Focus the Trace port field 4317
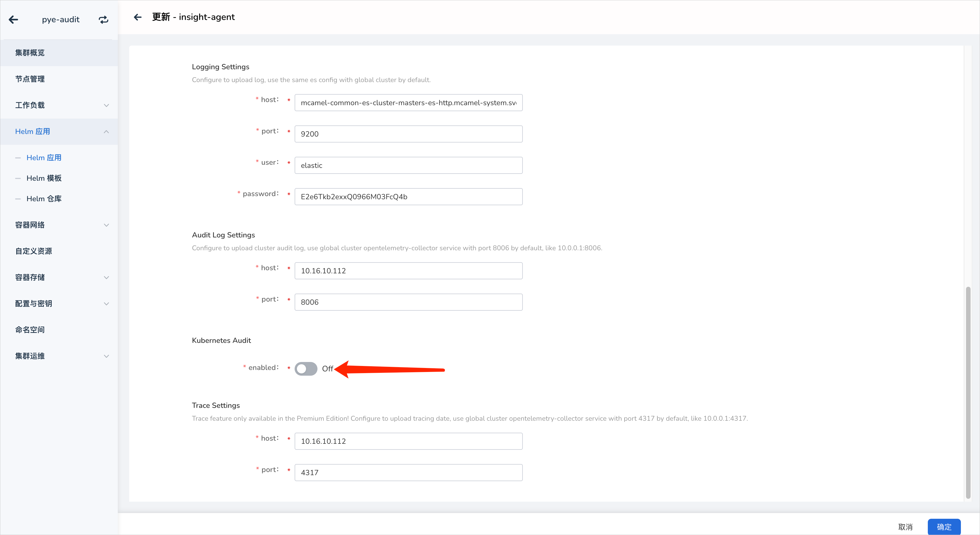This screenshot has width=980, height=535. pyautogui.click(x=408, y=472)
